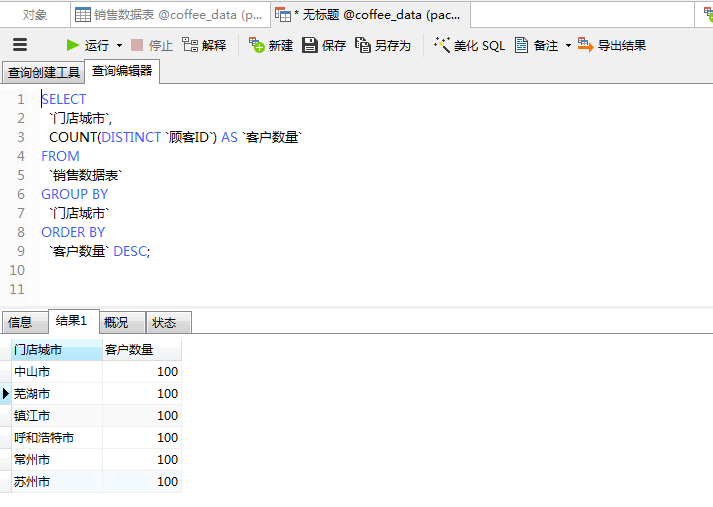Screen dimensions: 713x507
Task: Select 查询编辑器 tab
Action: point(122,71)
